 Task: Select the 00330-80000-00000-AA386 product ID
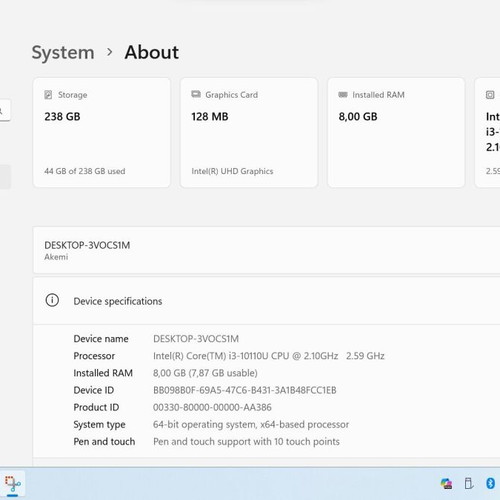(x=212, y=407)
